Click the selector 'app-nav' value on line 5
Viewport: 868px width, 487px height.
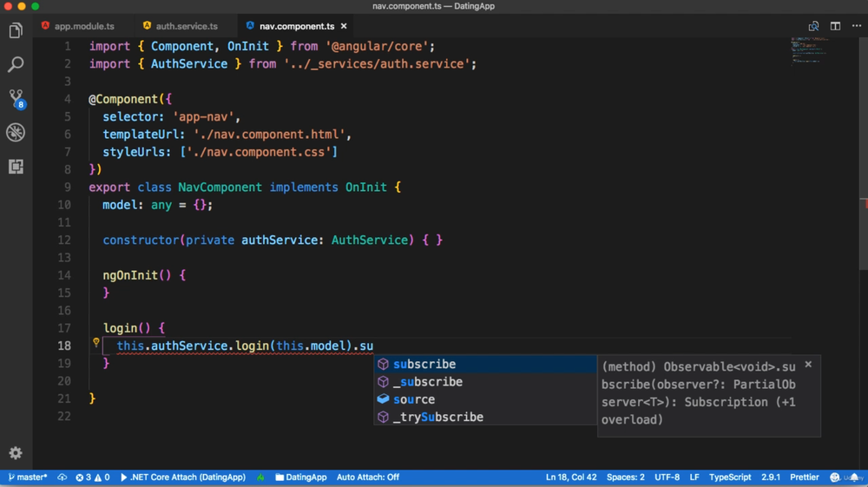coord(203,117)
